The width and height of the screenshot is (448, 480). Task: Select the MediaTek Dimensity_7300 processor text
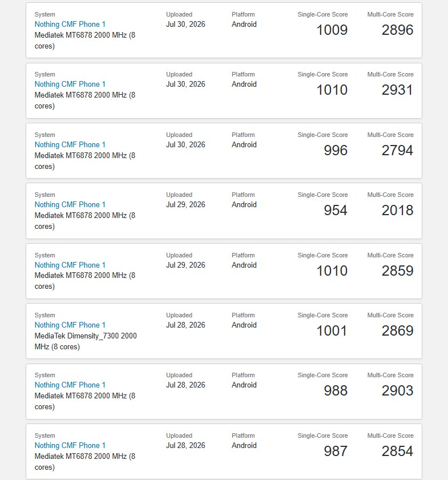(x=86, y=341)
